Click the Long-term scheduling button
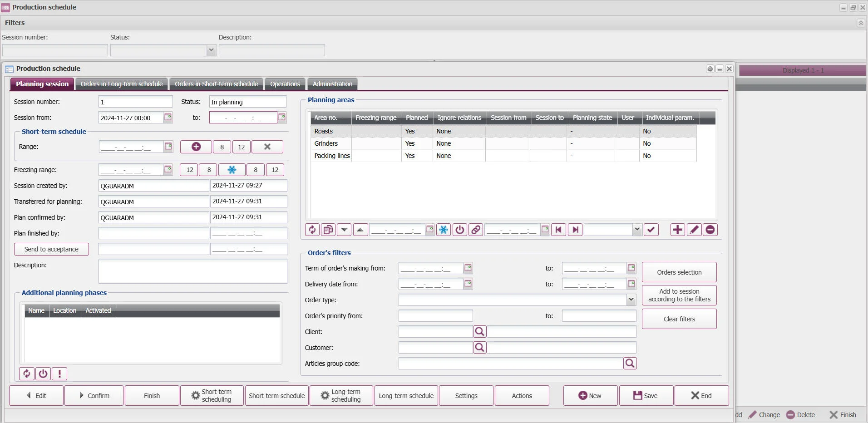Image resolution: width=868 pixels, height=423 pixels. click(341, 395)
